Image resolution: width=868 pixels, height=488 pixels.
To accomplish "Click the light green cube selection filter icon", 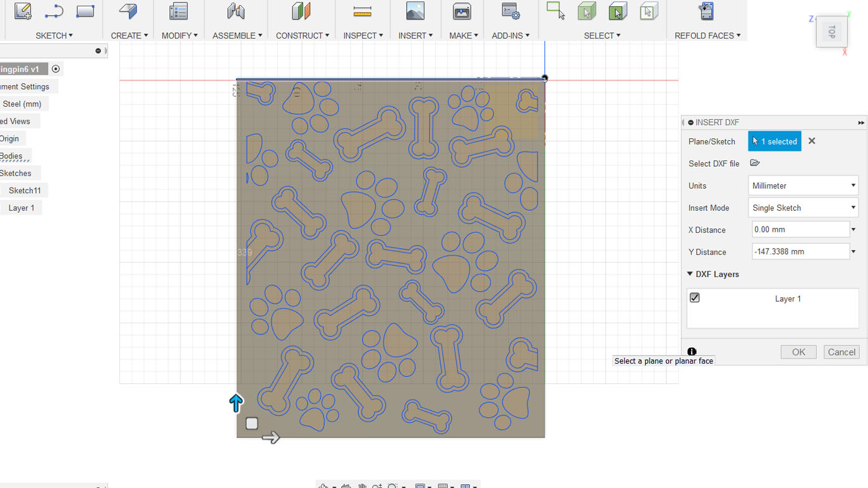I will (587, 11).
